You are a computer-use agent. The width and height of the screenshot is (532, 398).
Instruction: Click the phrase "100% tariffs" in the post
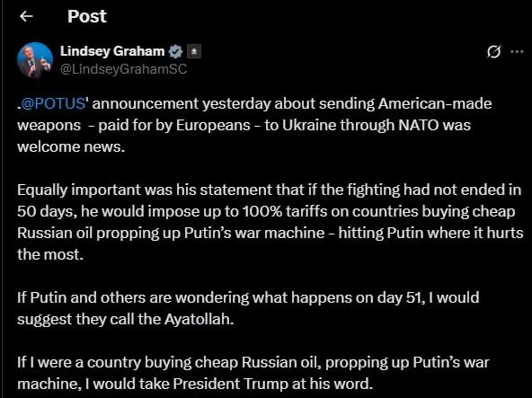click(285, 211)
